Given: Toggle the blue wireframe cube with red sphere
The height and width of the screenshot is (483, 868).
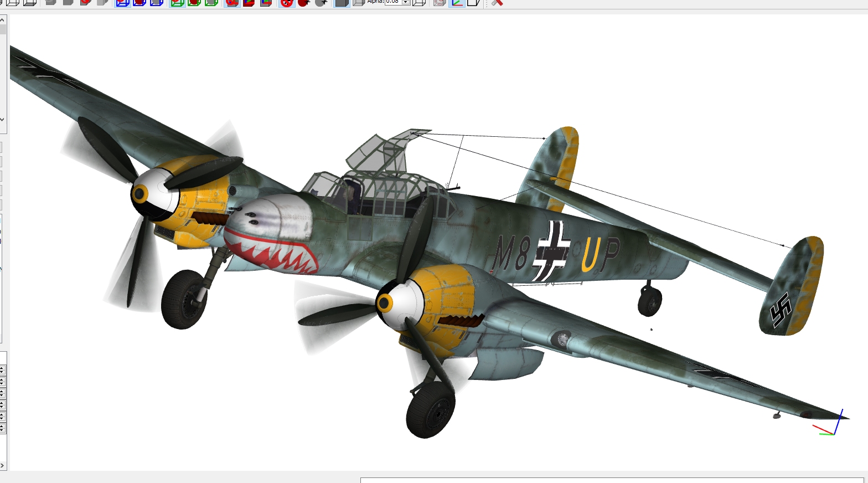Looking at the screenshot, I should (x=139, y=2).
